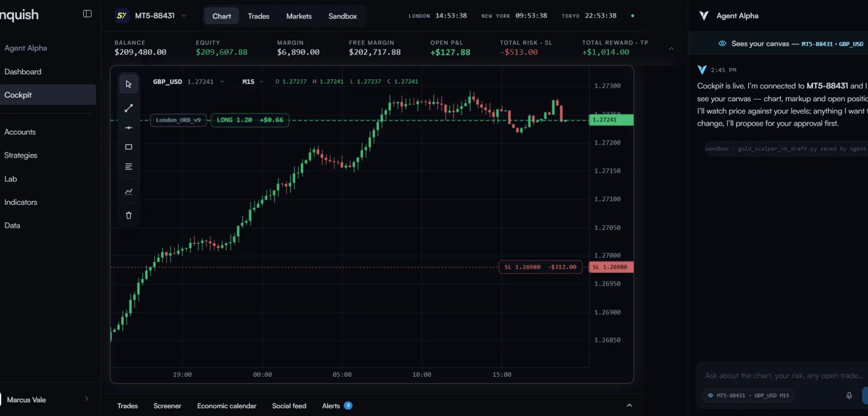Screen dimensions: 868x416
Task: Click the Free Margin value $202,717.88
Action: (x=375, y=52)
